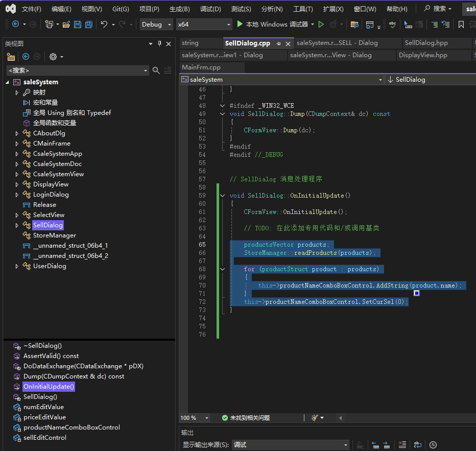Click the Save file icon

click(78, 25)
